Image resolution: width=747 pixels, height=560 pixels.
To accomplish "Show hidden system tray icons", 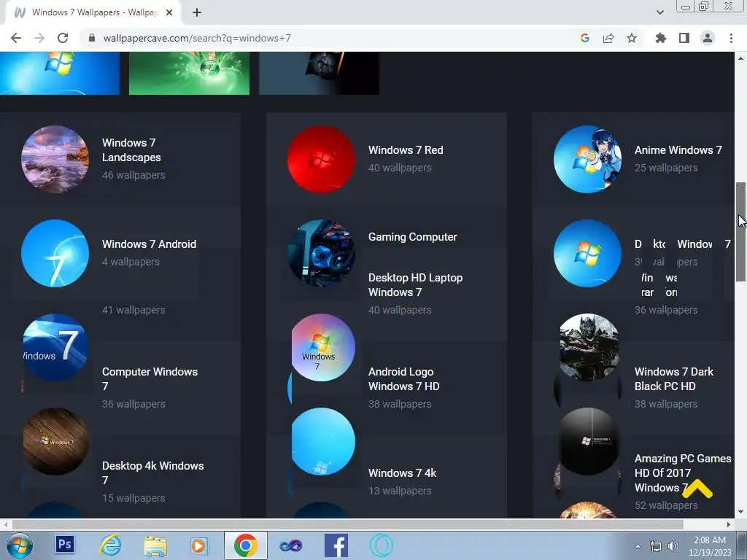I will [638, 546].
